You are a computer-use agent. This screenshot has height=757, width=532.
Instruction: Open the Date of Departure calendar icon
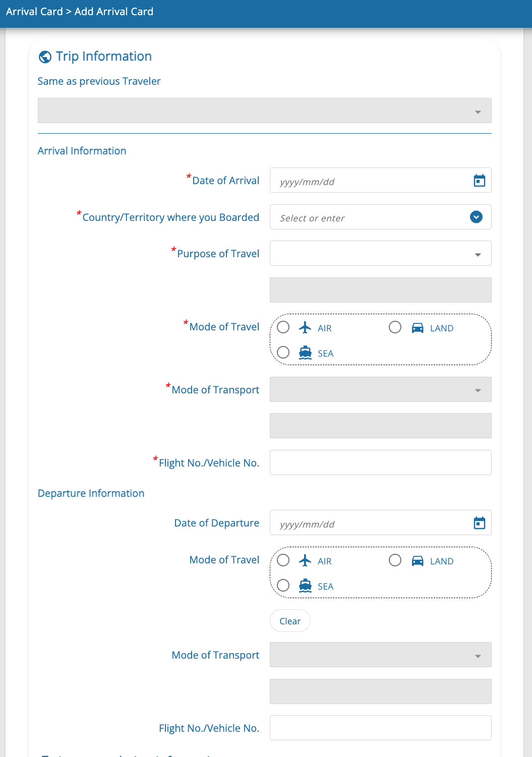[x=479, y=523]
